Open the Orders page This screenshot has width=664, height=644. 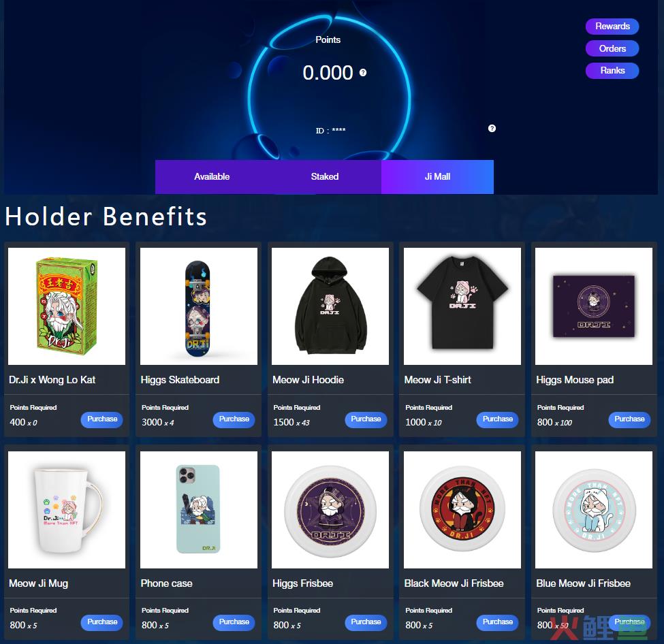[612, 48]
